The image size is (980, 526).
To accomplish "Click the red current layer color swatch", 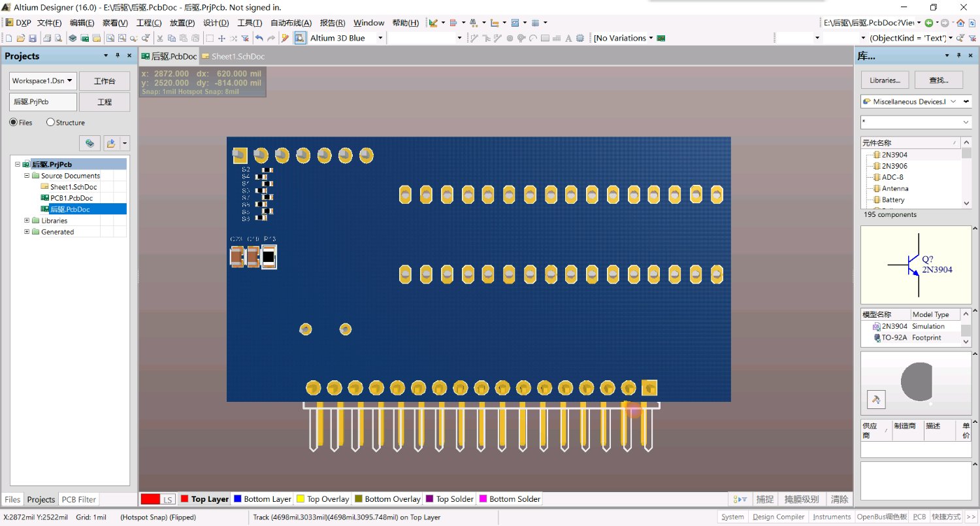I will 150,499.
